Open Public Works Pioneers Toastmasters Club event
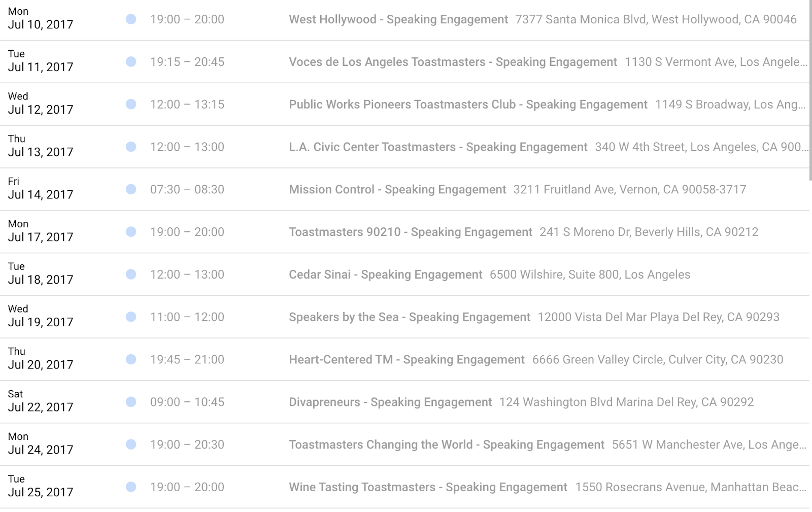Viewport: 812px width, 512px height. tap(468, 105)
